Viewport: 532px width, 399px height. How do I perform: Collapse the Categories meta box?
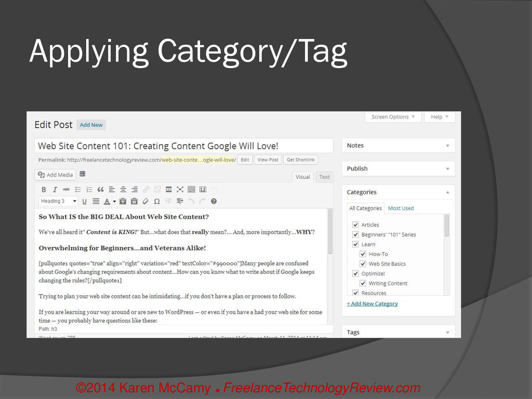[x=447, y=192]
